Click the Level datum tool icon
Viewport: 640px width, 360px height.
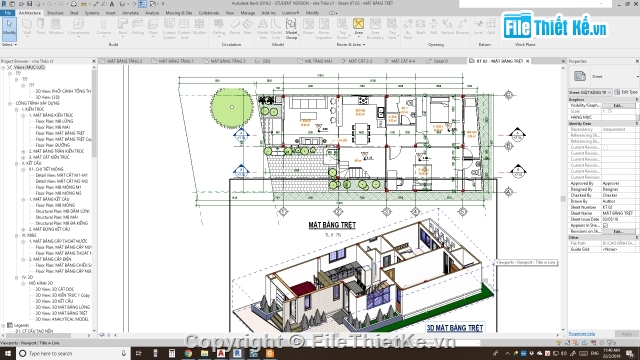click(478, 24)
